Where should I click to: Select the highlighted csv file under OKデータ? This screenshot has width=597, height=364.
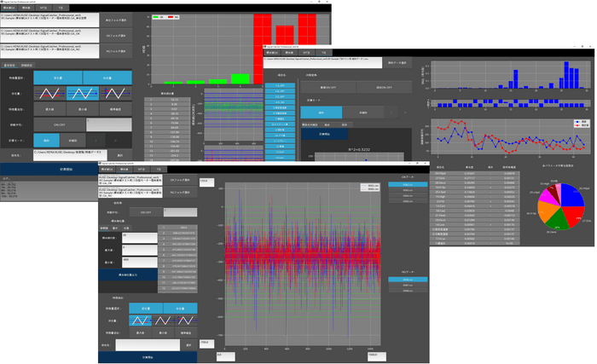tap(408, 184)
